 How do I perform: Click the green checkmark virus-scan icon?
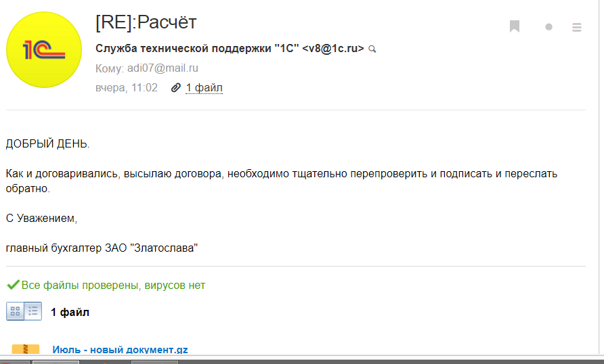point(13,285)
